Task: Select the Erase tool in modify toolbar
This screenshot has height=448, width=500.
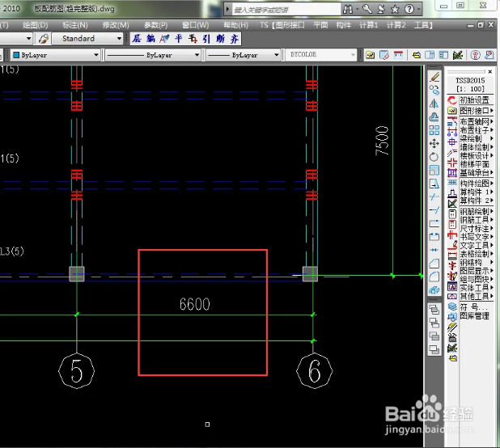Action: (x=434, y=77)
